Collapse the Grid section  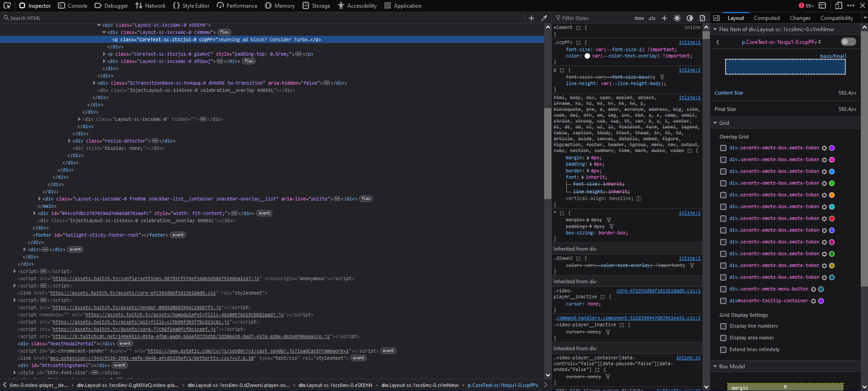pos(715,123)
